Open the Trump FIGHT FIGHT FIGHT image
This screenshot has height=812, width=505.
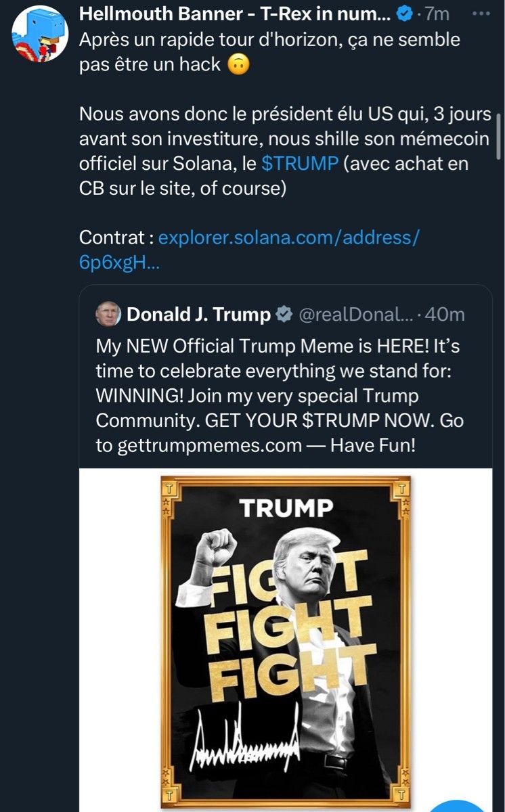[286, 639]
